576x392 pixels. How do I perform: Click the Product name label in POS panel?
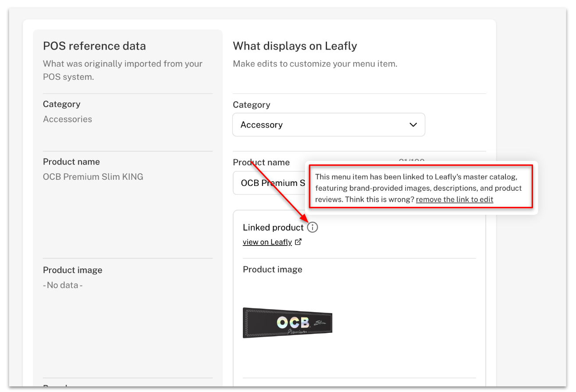pyautogui.click(x=71, y=162)
